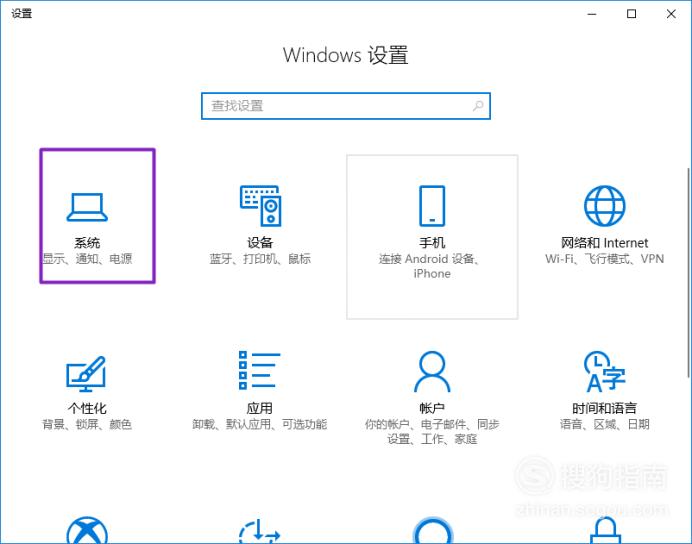This screenshot has width=692, height=544.
Task: Close the 设置 window
Action: (671, 14)
